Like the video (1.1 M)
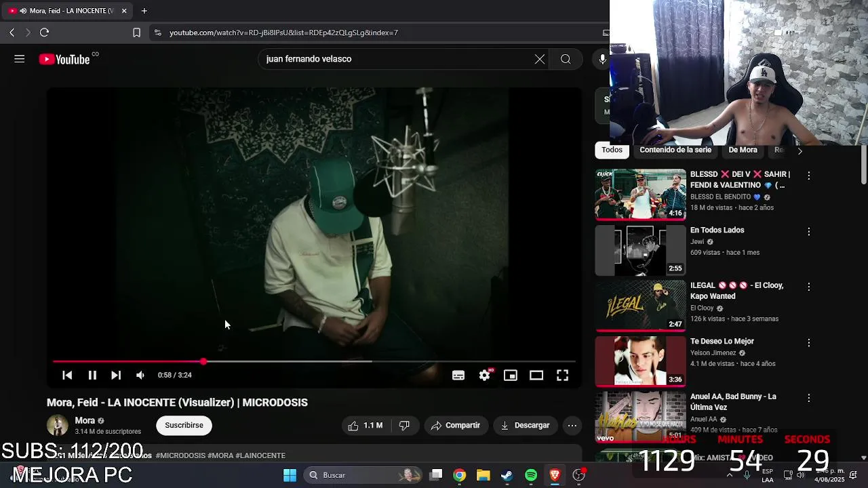Screen dimensions: 868x488 [366, 425]
